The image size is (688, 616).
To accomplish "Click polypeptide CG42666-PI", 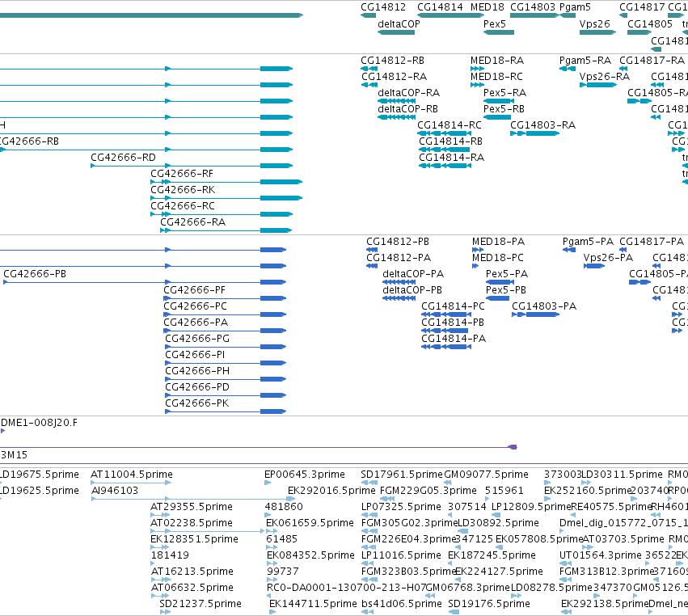I will pos(195,355).
